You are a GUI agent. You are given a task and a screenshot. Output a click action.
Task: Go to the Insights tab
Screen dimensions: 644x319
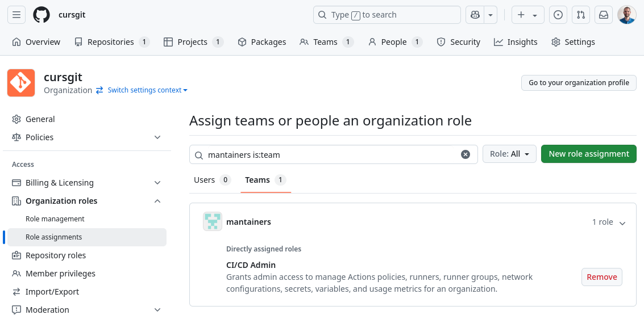[x=516, y=42]
